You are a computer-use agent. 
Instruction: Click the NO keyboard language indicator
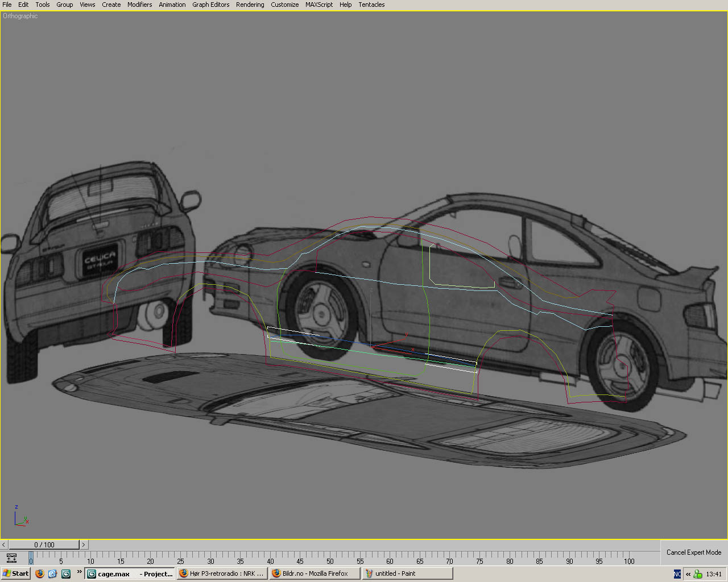677,574
